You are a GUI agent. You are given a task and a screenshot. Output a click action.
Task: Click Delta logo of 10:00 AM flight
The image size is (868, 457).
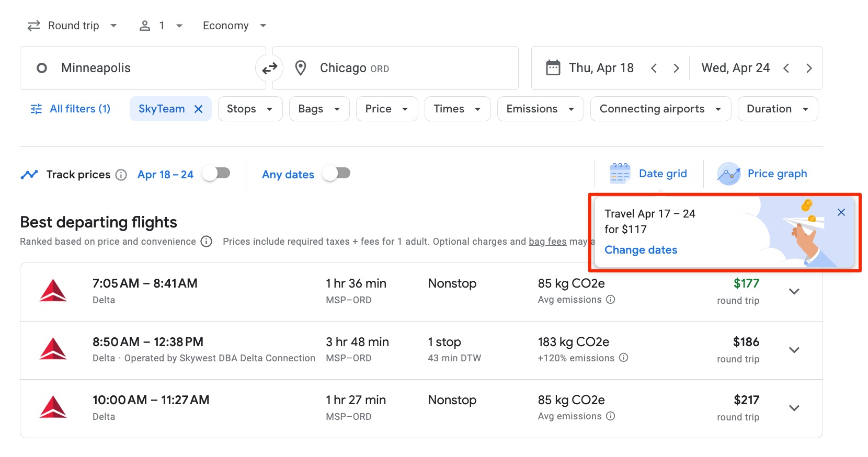point(53,407)
